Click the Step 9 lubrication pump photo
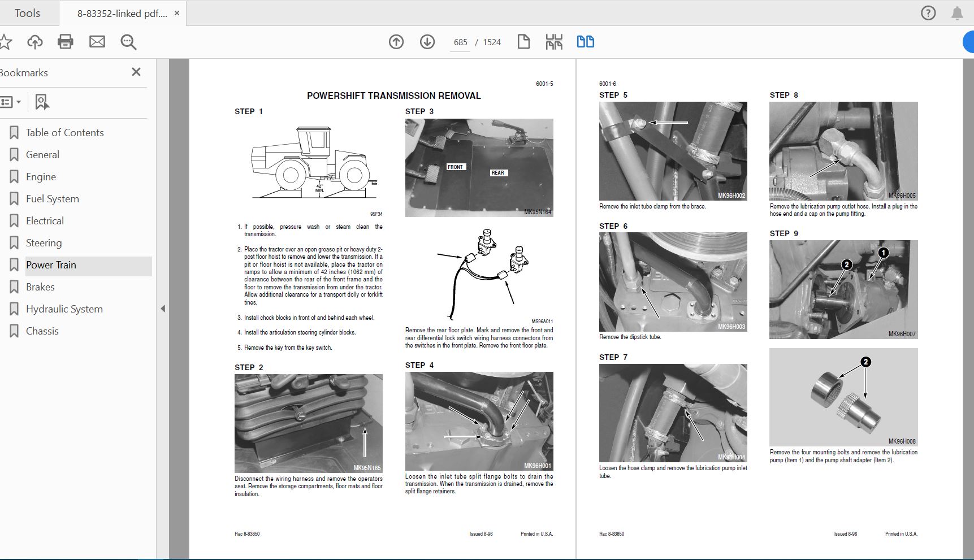974x560 pixels. (x=843, y=289)
